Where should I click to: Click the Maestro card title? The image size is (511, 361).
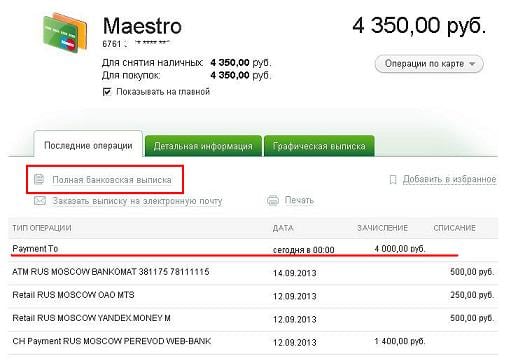[x=142, y=26]
